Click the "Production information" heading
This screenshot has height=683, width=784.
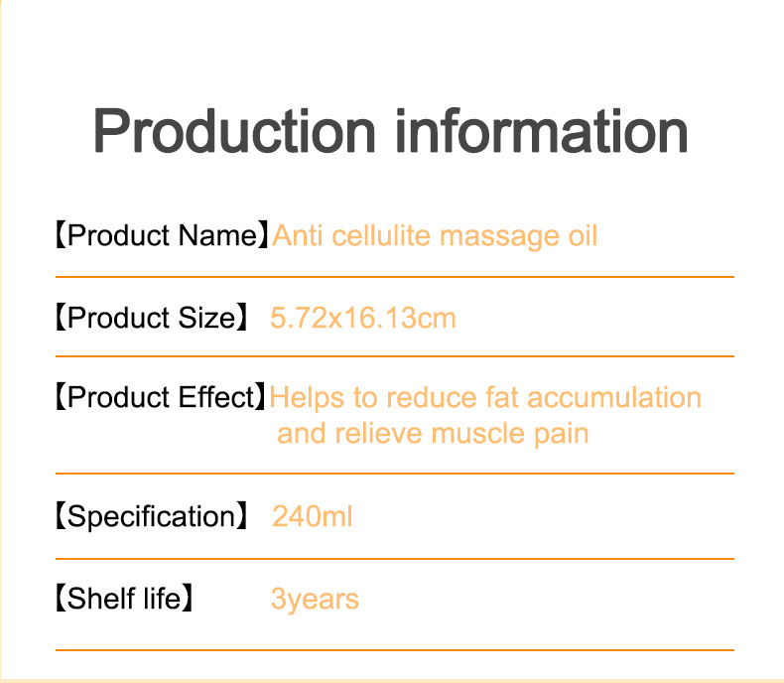[x=391, y=132]
